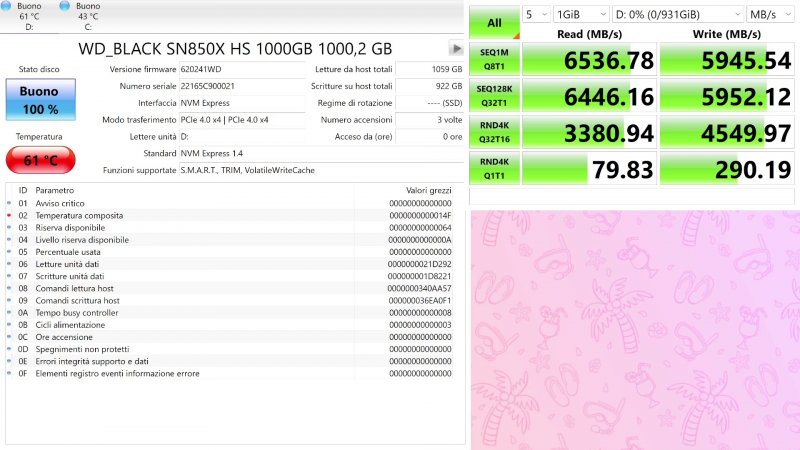This screenshot has width=800, height=450.
Task: Click the Standard field NVM Express 1.4
Action: tap(321, 154)
